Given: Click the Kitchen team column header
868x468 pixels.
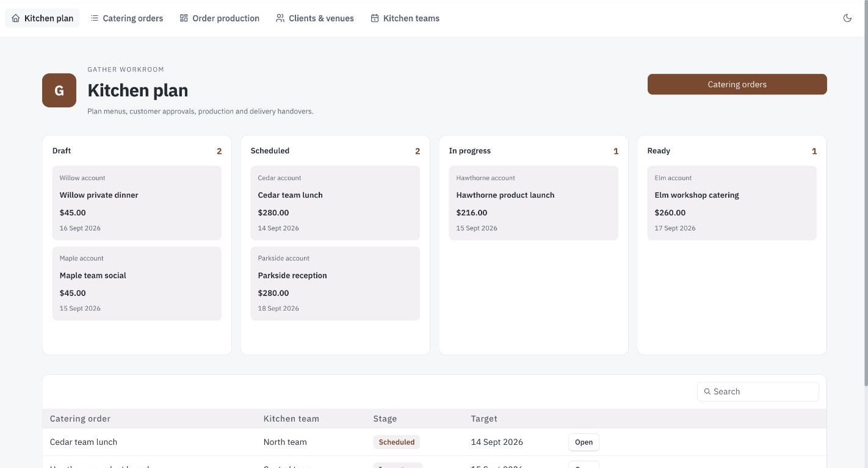Looking at the screenshot, I should [x=291, y=419].
